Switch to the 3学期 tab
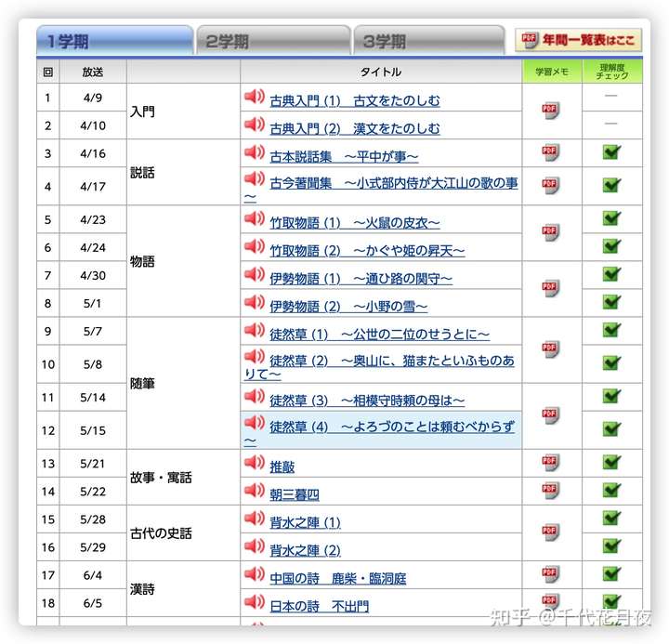Screen dimensions: 669x644 [429, 40]
